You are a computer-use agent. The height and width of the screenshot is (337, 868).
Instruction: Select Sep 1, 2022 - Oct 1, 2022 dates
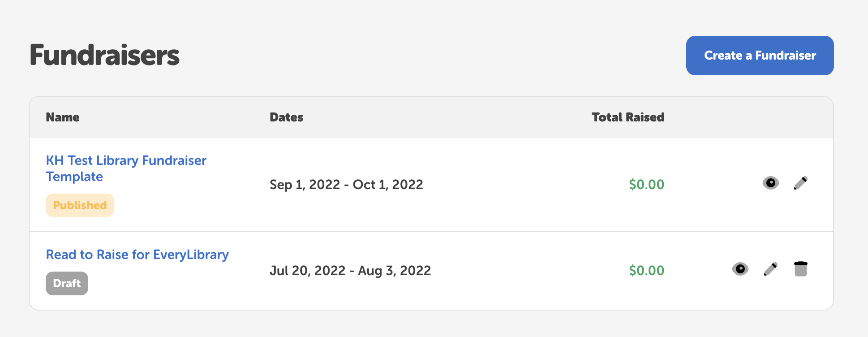point(346,185)
